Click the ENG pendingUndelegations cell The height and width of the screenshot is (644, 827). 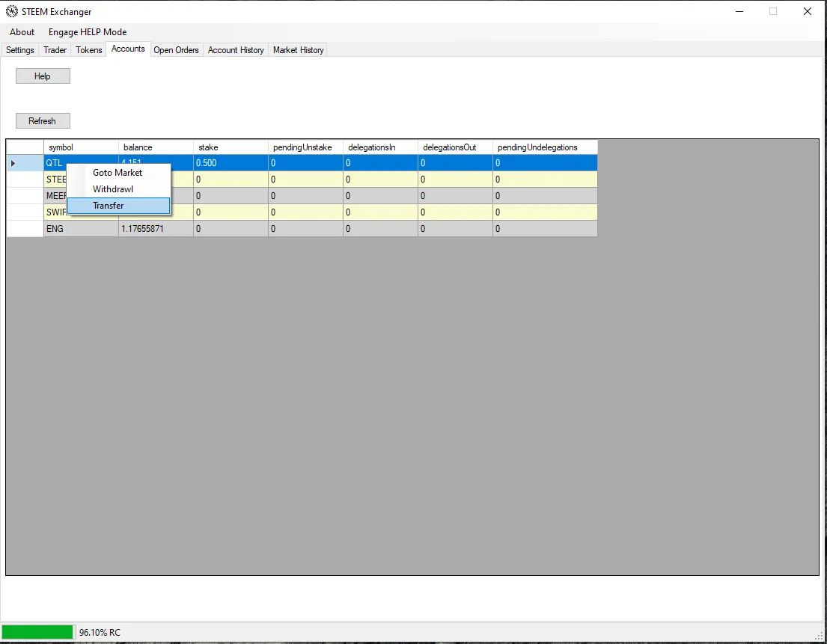[546, 229]
